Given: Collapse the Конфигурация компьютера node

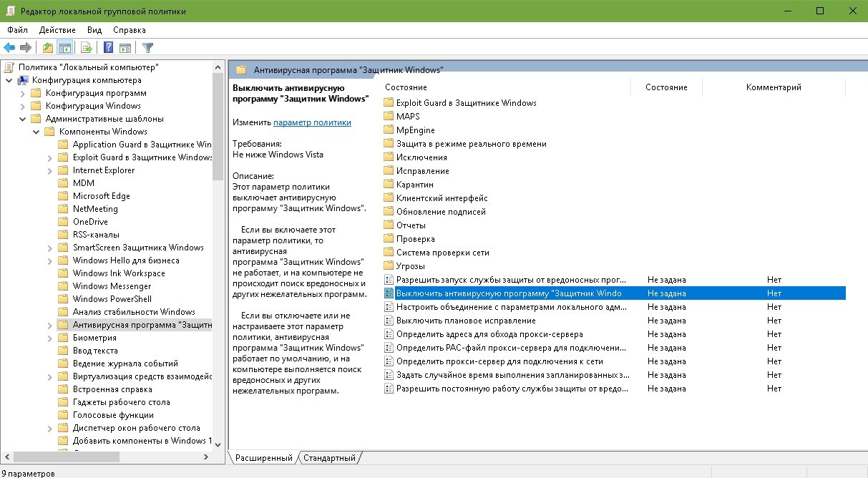Looking at the screenshot, I should point(9,80).
